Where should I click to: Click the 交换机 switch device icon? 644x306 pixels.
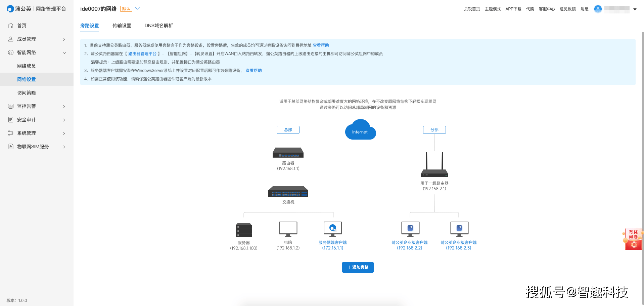(x=288, y=192)
